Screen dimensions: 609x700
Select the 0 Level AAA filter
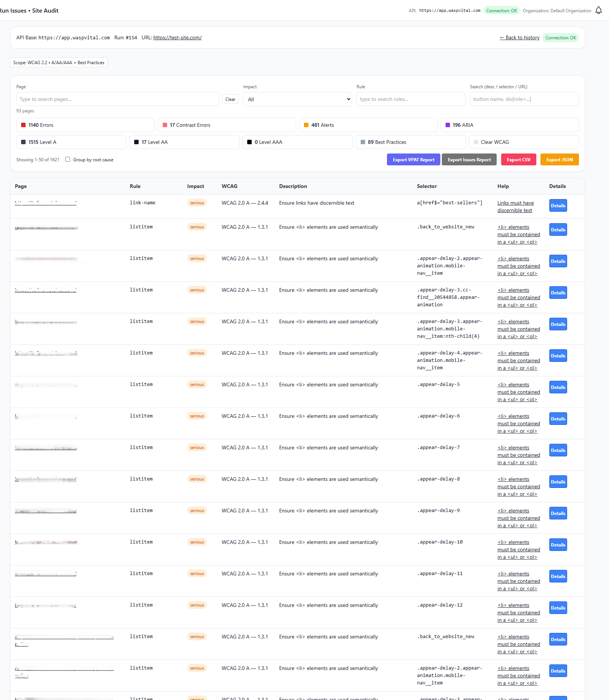point(297,142)
